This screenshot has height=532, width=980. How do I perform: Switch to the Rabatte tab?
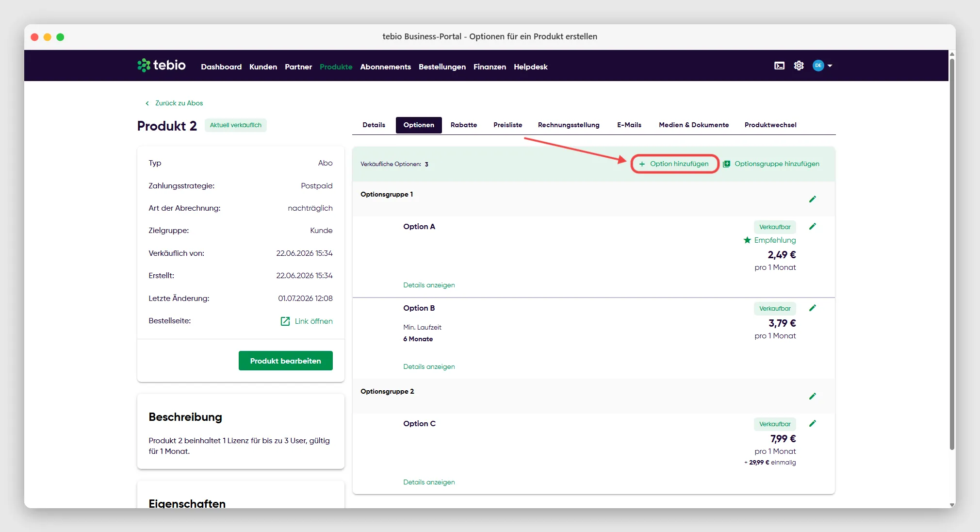tap(463, 125)
